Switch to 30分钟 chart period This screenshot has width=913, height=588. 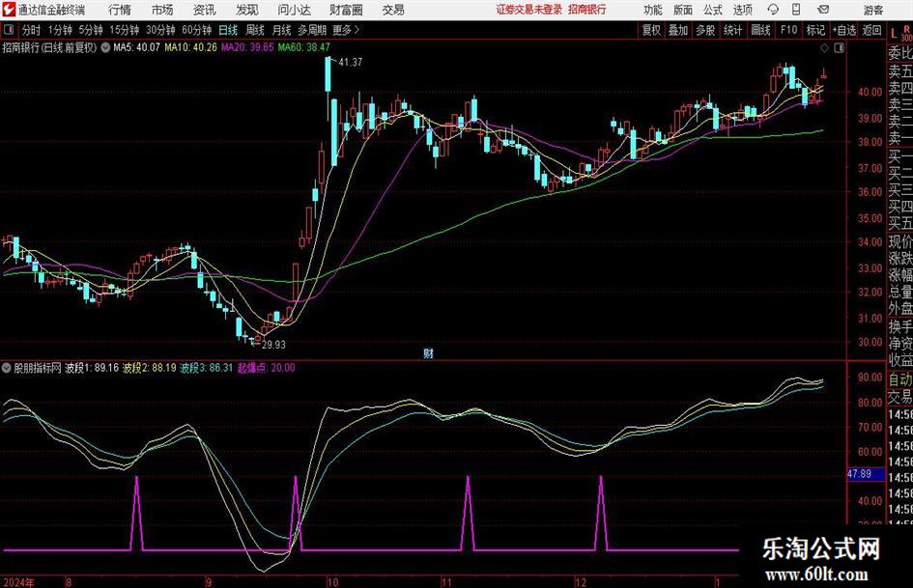coord(160,30)
